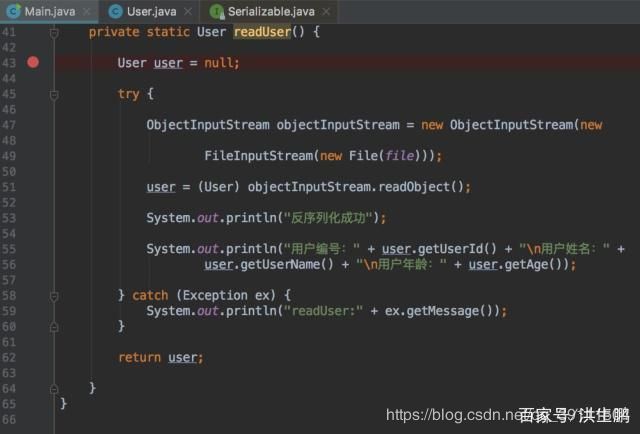Click the 'file' variable on line 49
Screen dimensions: 640x434
(400, 156)
